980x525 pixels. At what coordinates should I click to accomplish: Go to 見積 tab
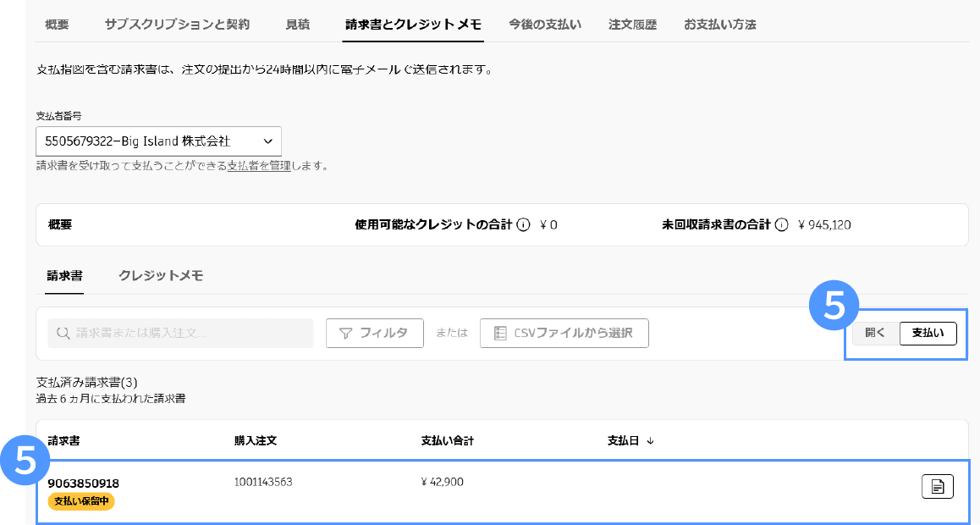[297, 25]
